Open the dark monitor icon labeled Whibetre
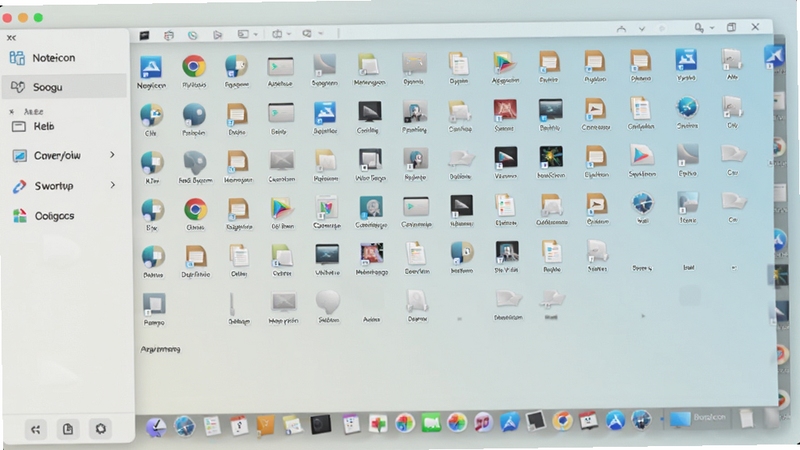 pyautogui.click(x=327, y=254)
